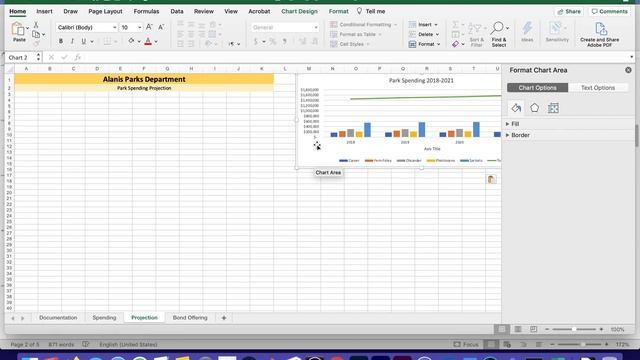
Task: Decrease font size with smaller A icon
Action: click(x=161, y=27)
